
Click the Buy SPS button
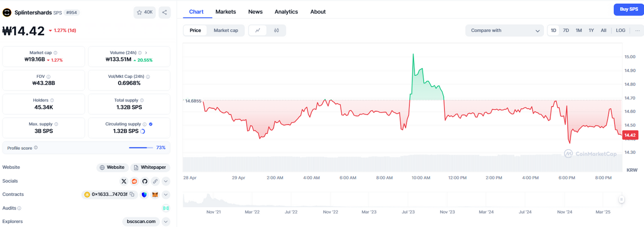tap(628, 9)
